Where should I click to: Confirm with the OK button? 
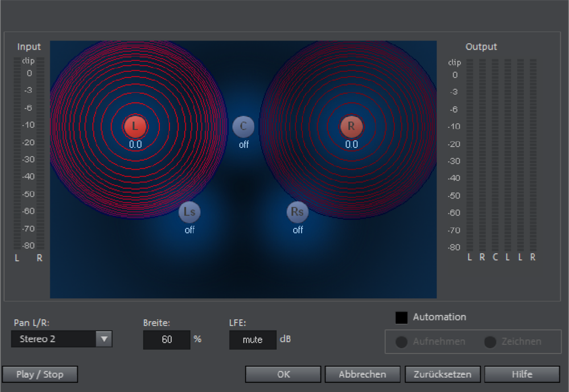(283, 374)
